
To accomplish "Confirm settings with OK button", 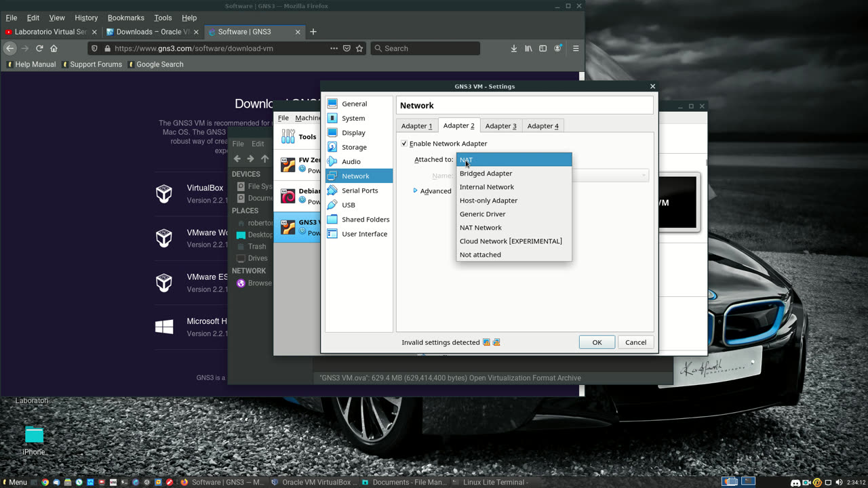I will 597,342.
